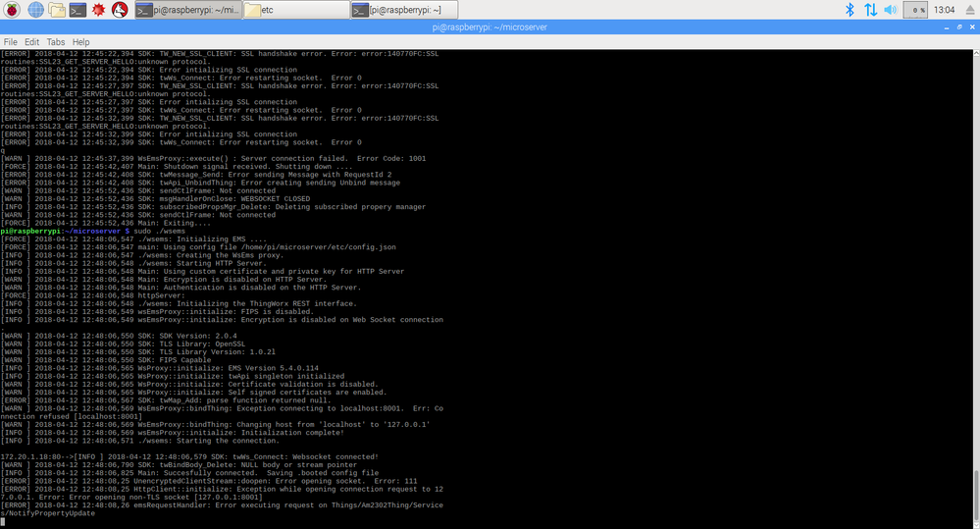This screenshot has width=980, height=529.
Task: Open the volume control speaker icon
Action: tap(891, 10)
